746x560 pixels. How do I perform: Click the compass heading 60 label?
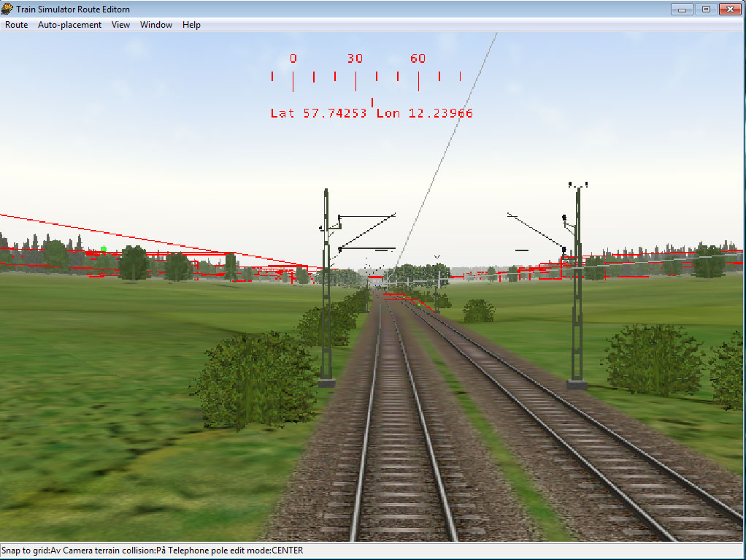pyautogui.click(x=418, y=59)
